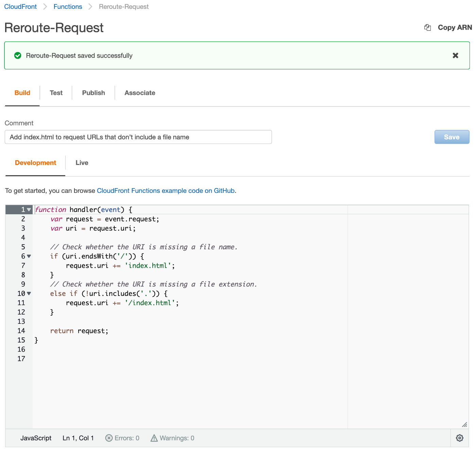Click the 'Reroute-Request saved successfully' message

point(79,55)
